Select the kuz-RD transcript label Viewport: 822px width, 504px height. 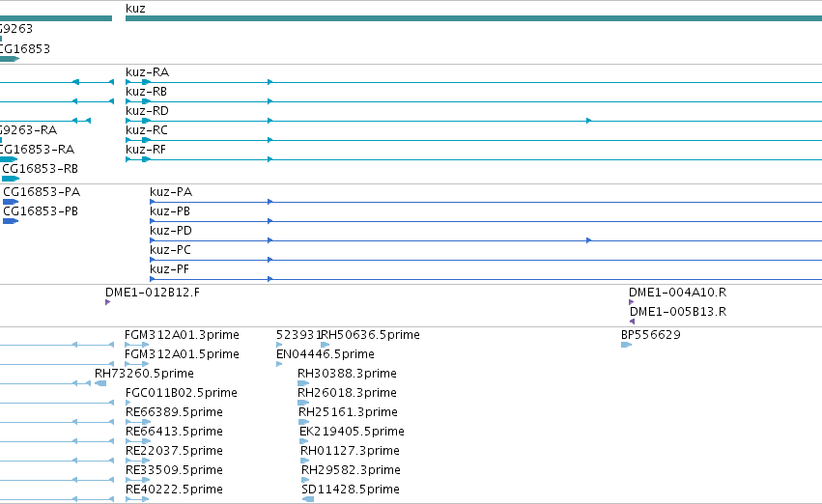[x=148, y=111]
